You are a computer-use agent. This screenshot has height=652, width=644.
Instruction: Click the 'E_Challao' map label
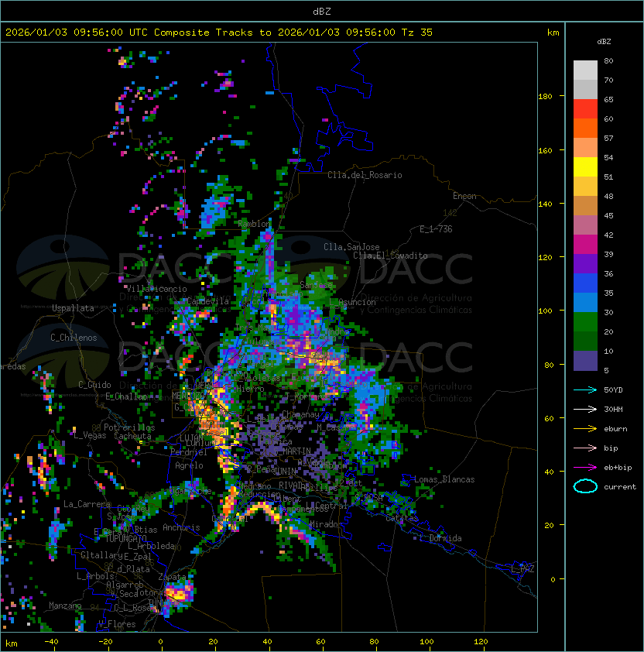coord(126,396)
